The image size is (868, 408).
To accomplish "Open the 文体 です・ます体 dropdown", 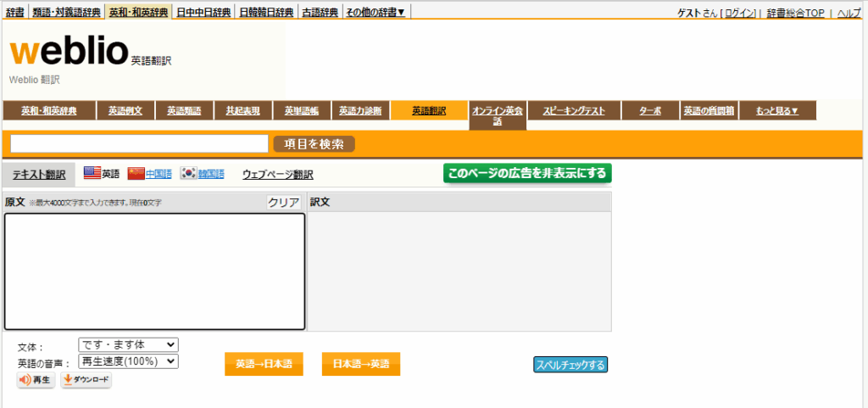I will pyautogui.click(x=128, y=344).
